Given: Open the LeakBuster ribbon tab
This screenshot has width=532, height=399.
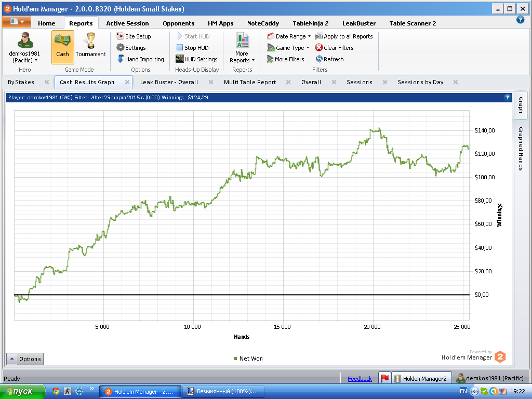Looking at the screenshot, I should click(x=359, y=23).
